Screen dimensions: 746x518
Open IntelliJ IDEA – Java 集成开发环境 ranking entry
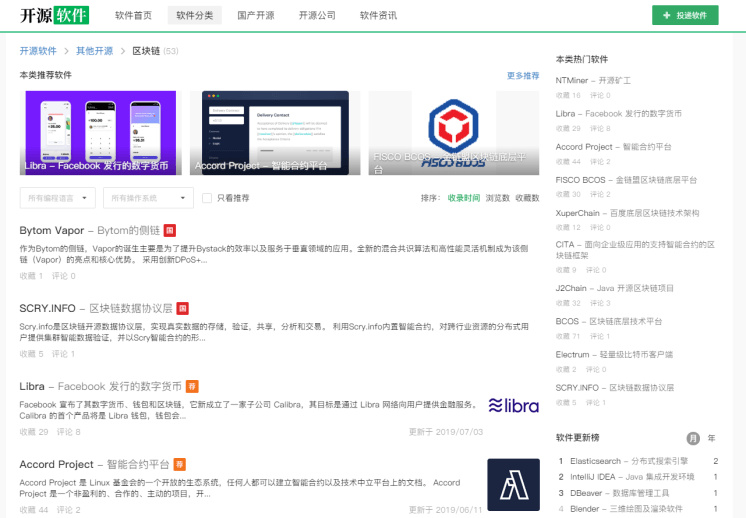[632, 477]
